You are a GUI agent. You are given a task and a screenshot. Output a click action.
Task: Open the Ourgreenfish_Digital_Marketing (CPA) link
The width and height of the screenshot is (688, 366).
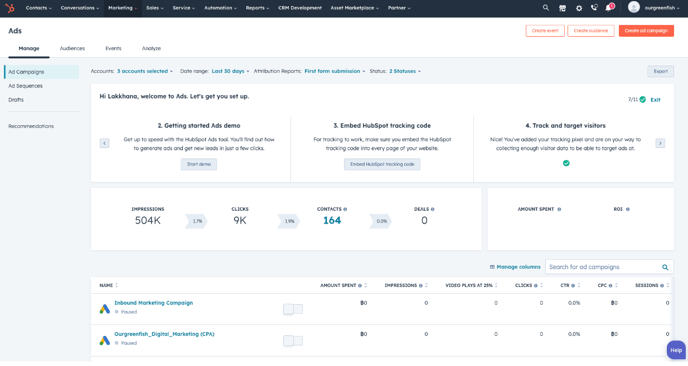tap(164, 334)
